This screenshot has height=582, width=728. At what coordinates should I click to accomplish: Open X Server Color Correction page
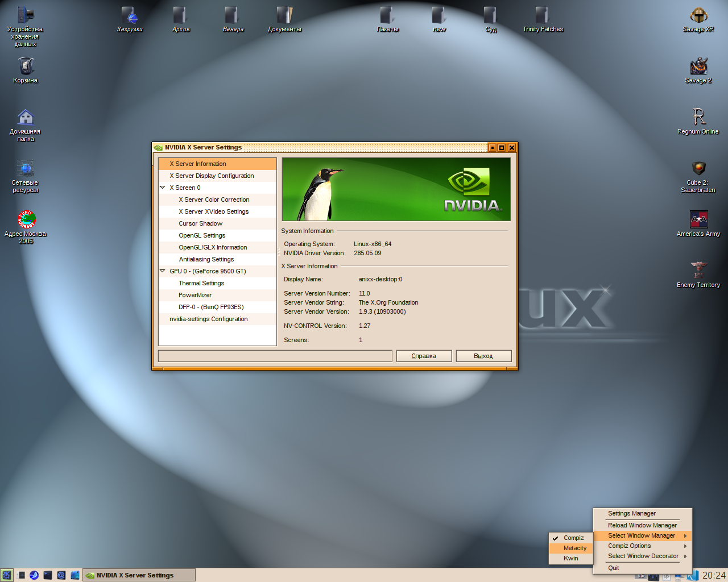coord(217,199)
